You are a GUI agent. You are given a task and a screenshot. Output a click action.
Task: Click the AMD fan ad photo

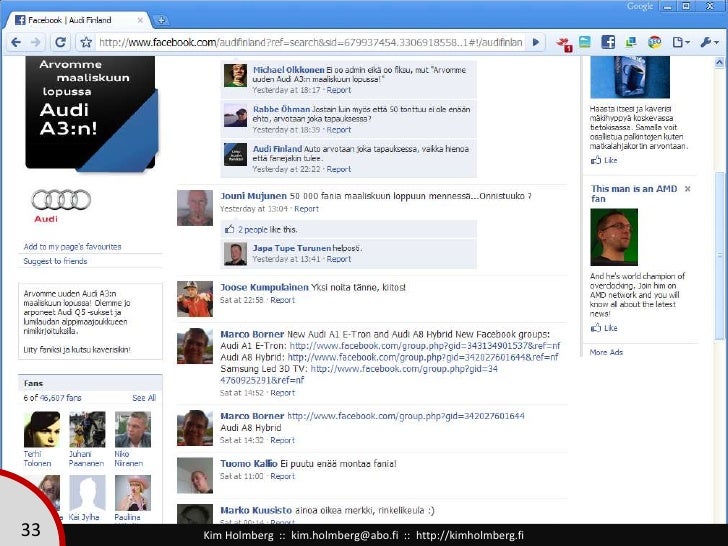point(614,237)
